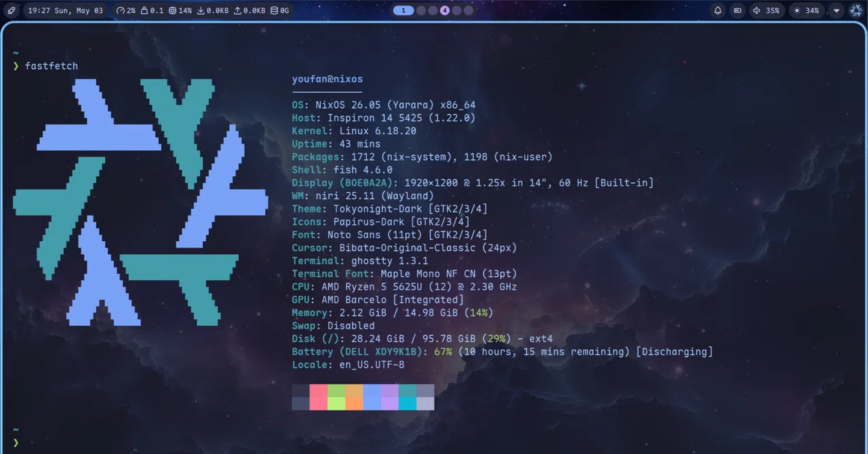Click the 'ghostty 1.3.1' terminal value

coord(389,261)
